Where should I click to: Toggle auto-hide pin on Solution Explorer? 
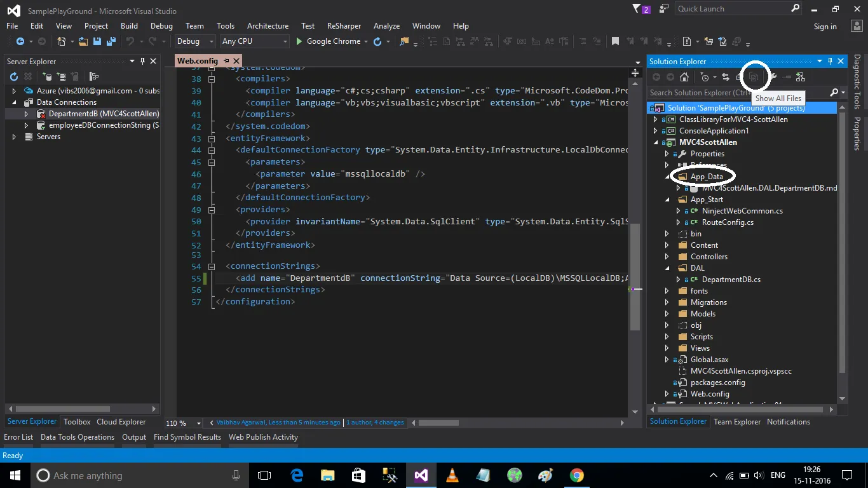(x=829, y=61)
